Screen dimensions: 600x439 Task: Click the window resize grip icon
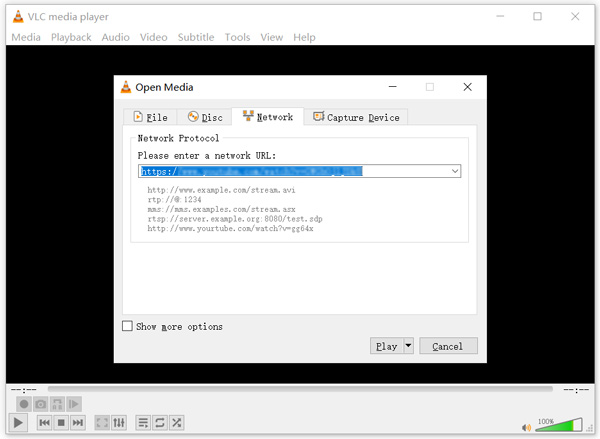click(590, 429)
